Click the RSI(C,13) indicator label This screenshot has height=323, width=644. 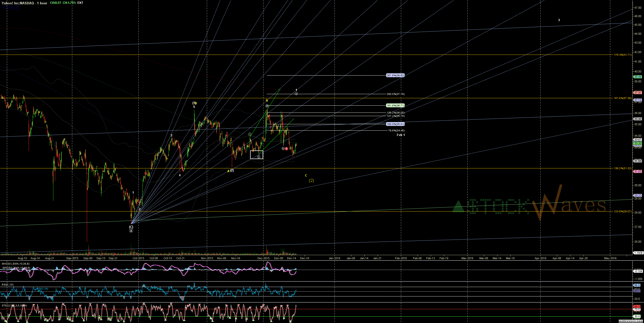[x=8, y=285]
